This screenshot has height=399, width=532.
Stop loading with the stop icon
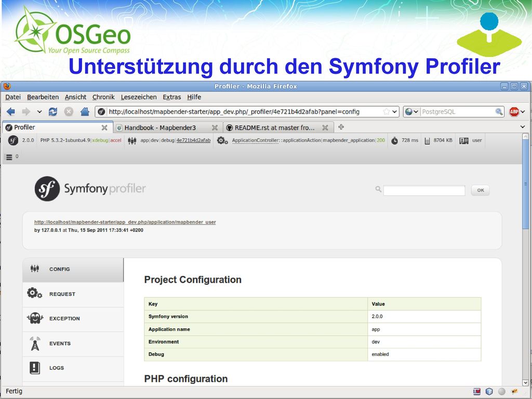click(69, 112)
